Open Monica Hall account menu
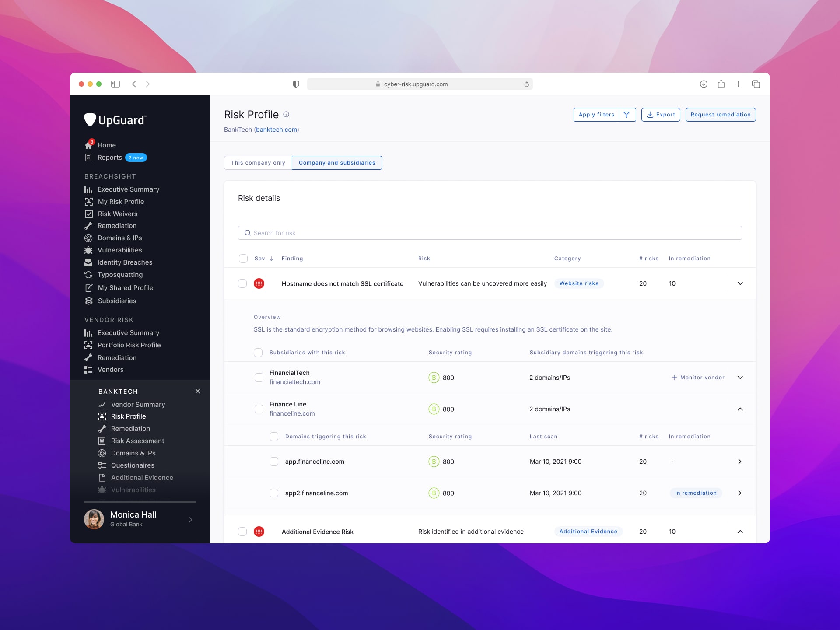 coord(139,519)
